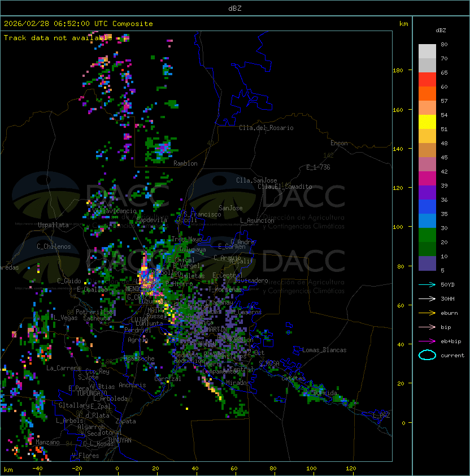
Task: Pick the magenta swatch in the dBZ scale
Action: tap(427, 179)
